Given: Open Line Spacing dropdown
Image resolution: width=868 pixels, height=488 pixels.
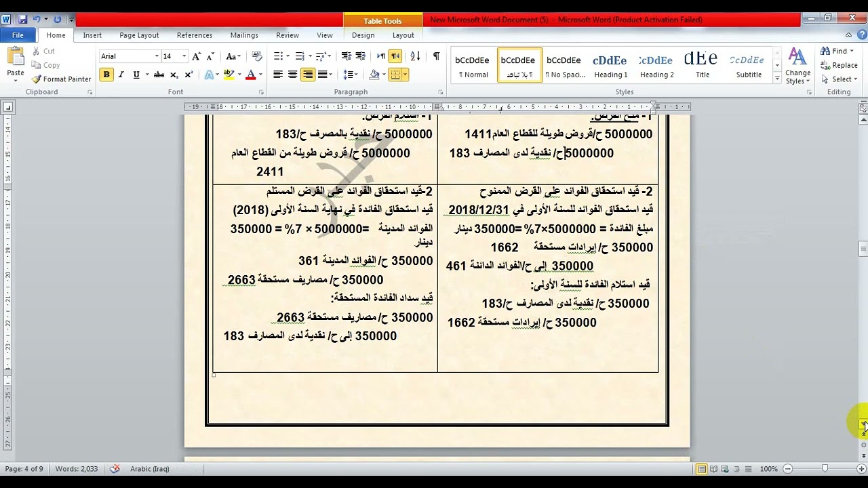Looking at the screenshot, I should pos(350,75).
